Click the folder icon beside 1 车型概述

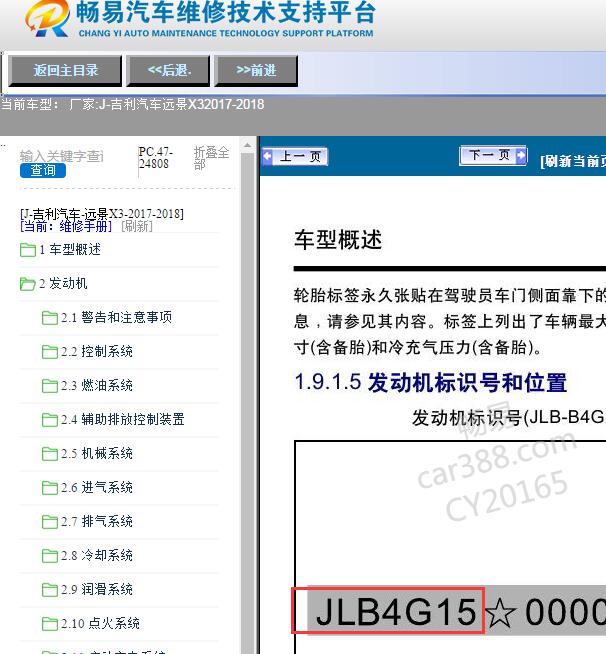(x=28, y=250)
